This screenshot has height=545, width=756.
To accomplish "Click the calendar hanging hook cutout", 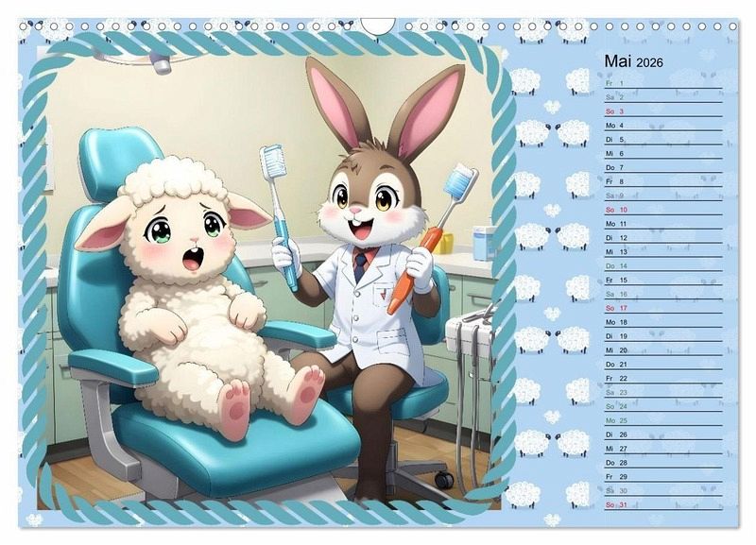I will pyautogui.click(x=378, y=26).
